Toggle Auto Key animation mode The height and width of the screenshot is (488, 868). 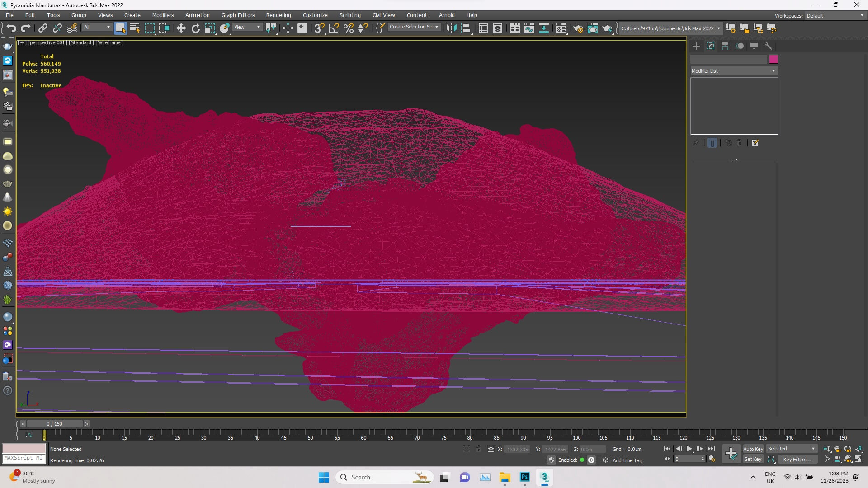coord(753,449)
